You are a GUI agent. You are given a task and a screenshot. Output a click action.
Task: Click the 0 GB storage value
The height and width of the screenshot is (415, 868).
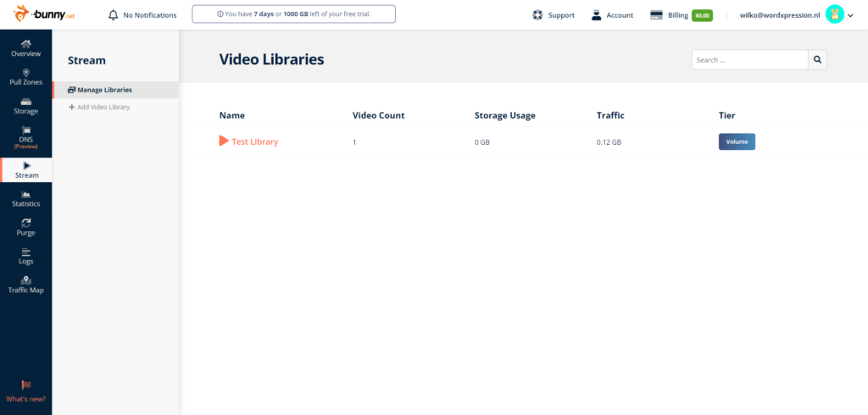tap(482, 142)
